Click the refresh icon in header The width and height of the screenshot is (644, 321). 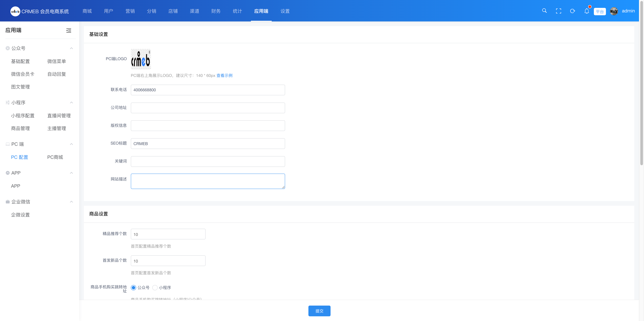tap(573, 11)
